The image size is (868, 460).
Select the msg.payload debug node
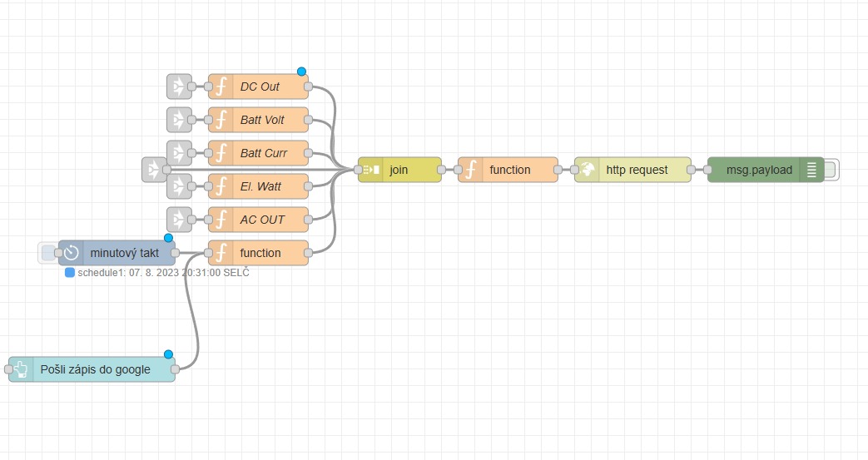pyautogui.click(x=766, y=170)
